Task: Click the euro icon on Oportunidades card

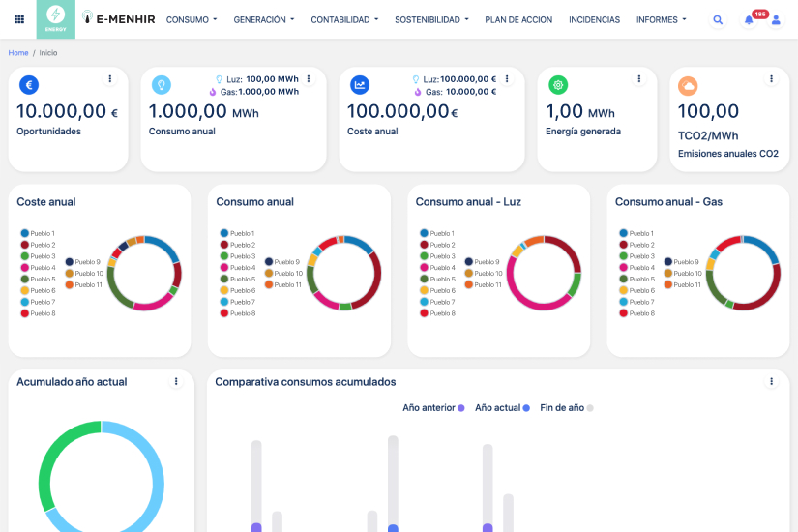Action: [29, 85]
